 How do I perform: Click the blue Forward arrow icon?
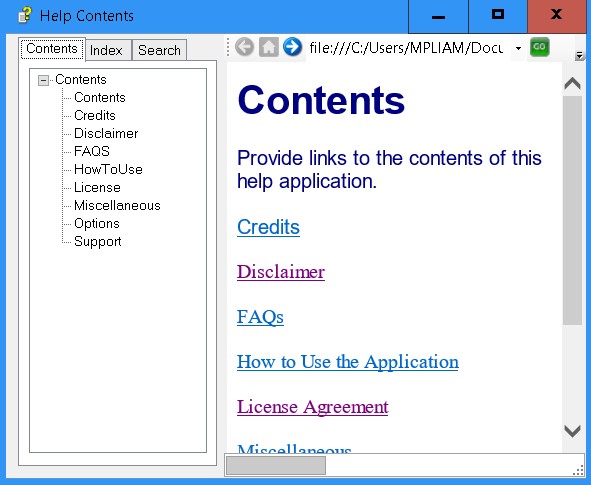(292, 47)
